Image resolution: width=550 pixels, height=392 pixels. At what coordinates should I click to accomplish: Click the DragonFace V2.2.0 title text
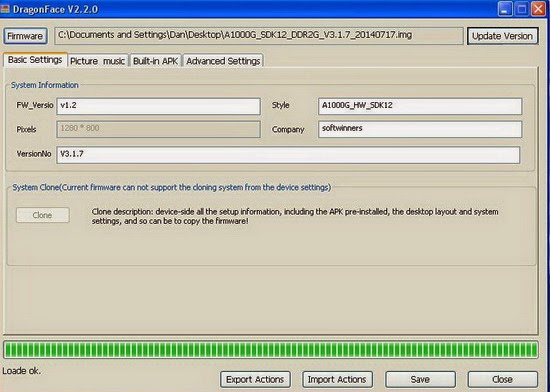click(x=55, y=9)
